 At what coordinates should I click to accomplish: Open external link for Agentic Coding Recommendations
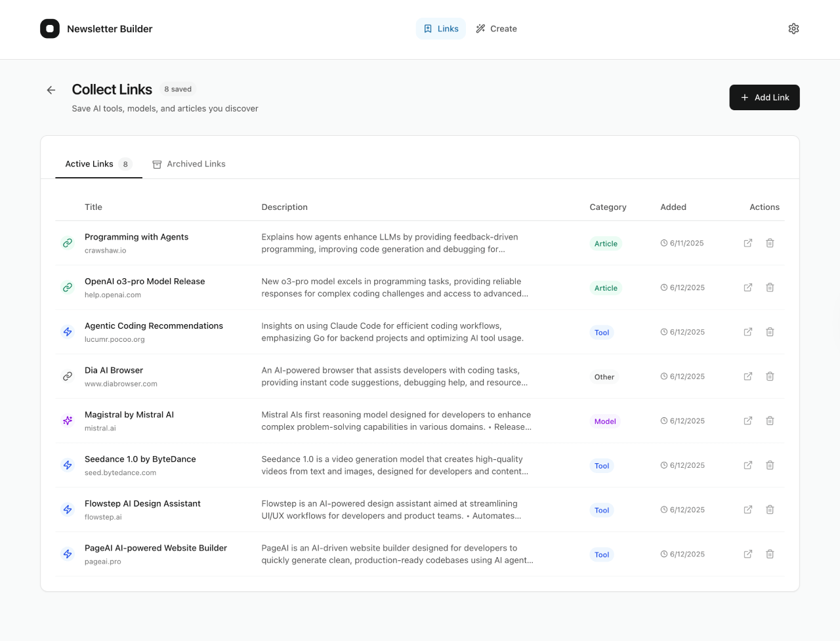(747, 332)
